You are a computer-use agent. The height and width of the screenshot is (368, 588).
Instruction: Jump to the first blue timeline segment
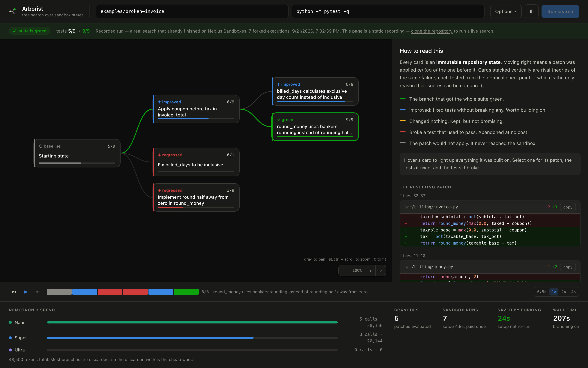[85, 292]
